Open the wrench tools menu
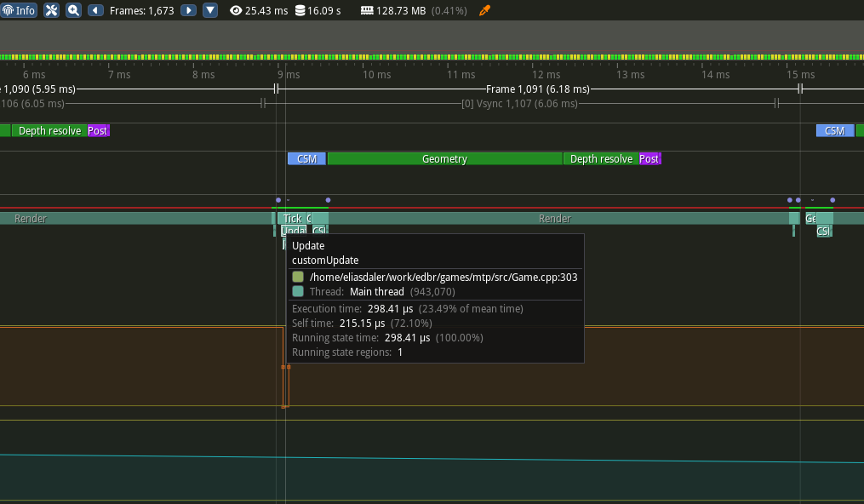 point(51,10)
